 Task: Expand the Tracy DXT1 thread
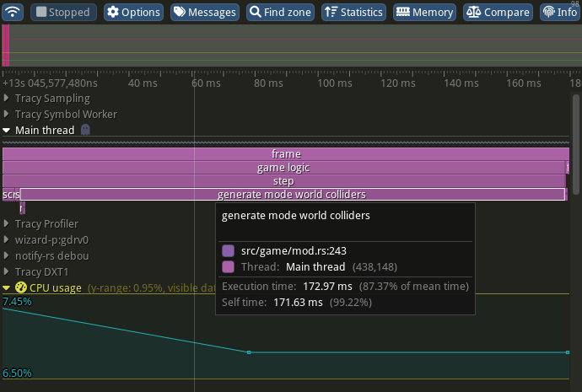click(6, 271)
